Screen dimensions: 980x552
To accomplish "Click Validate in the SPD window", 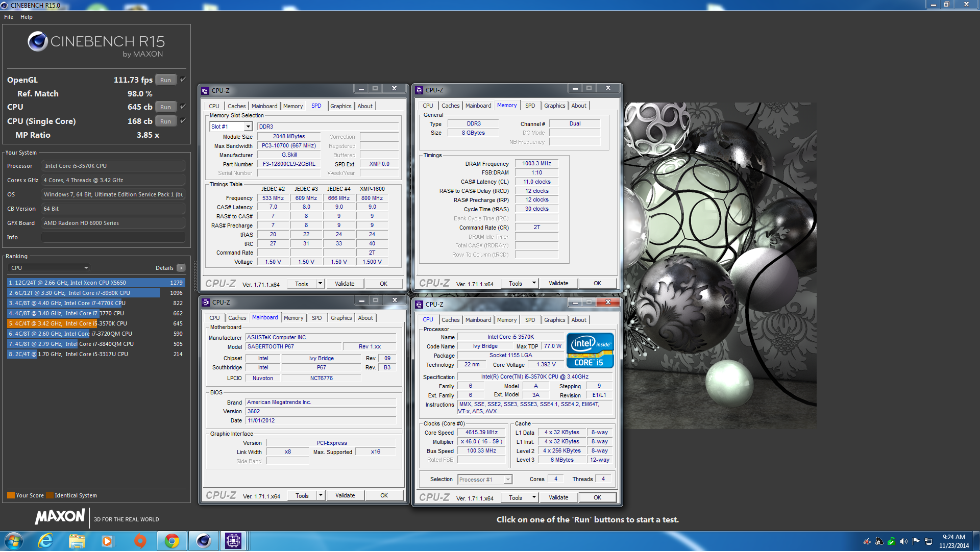I will point(345,284).
